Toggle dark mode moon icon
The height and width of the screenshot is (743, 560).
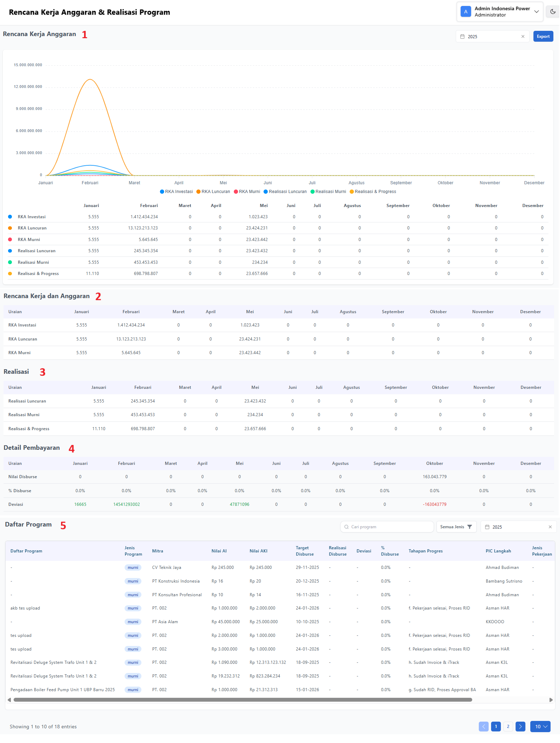[553, 12]
